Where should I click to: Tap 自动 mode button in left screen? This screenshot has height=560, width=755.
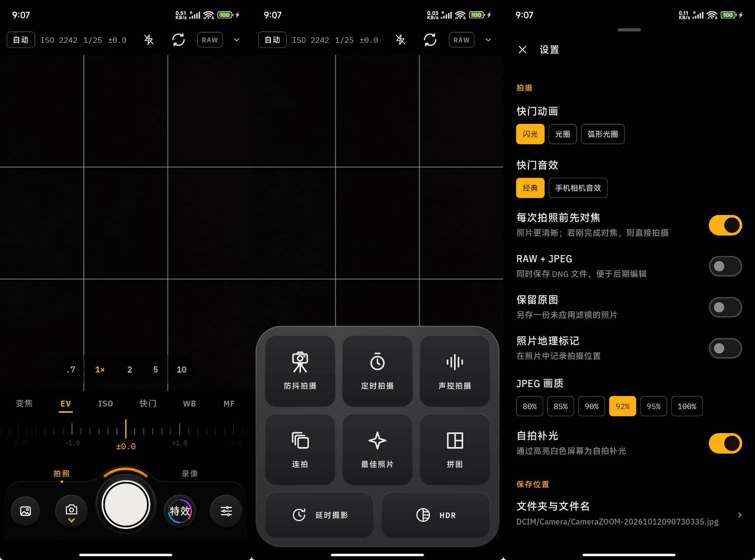(x=21, y=40)
